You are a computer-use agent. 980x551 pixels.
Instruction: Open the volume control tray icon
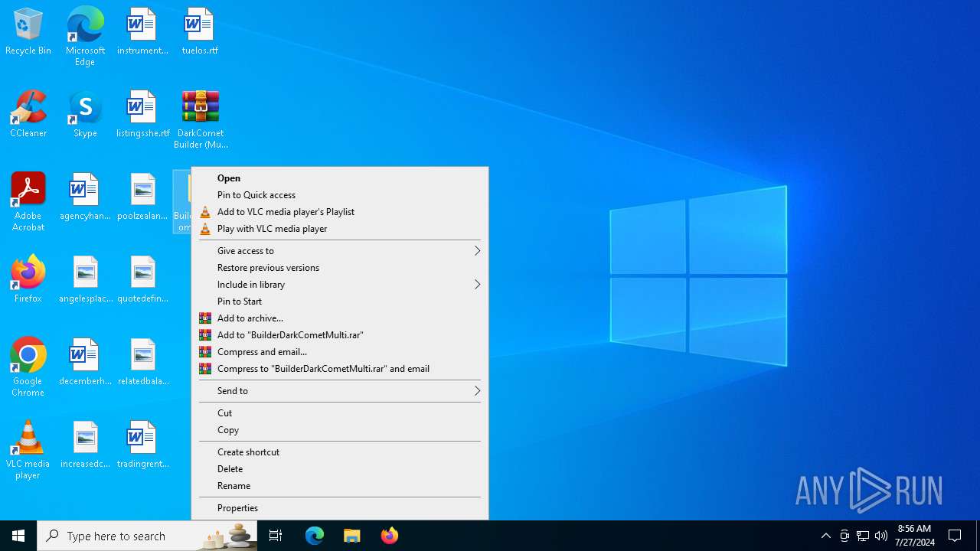click(x=881, y=536)
